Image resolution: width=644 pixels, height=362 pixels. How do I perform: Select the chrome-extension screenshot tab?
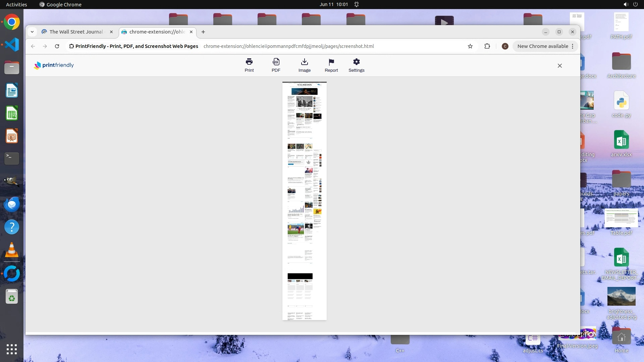[157, 32]
